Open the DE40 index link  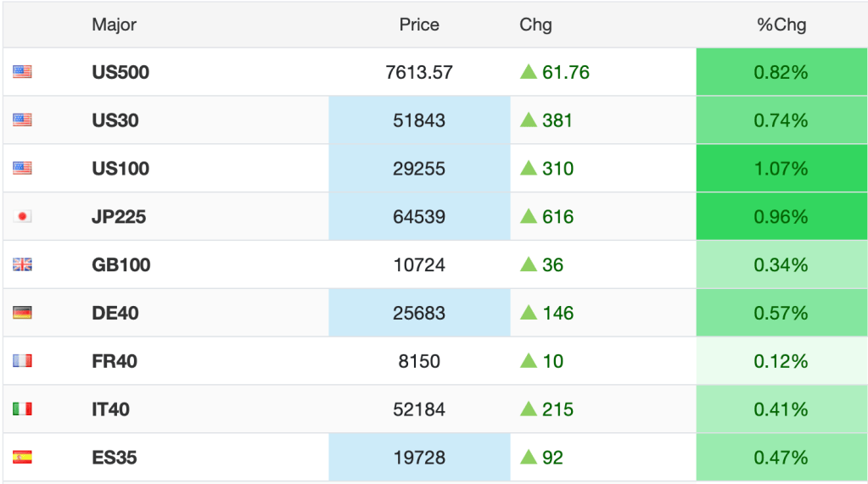(115, 313)
